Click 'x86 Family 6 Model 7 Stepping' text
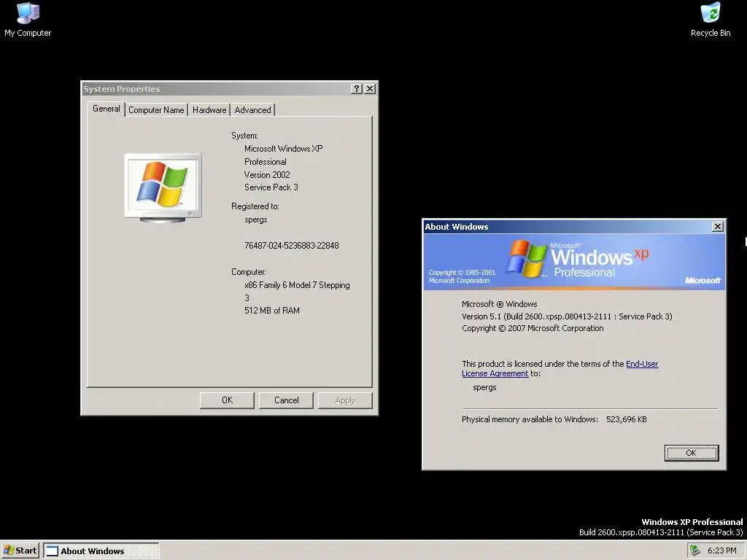Screen dimensions: 747x560 coord(297,285)
